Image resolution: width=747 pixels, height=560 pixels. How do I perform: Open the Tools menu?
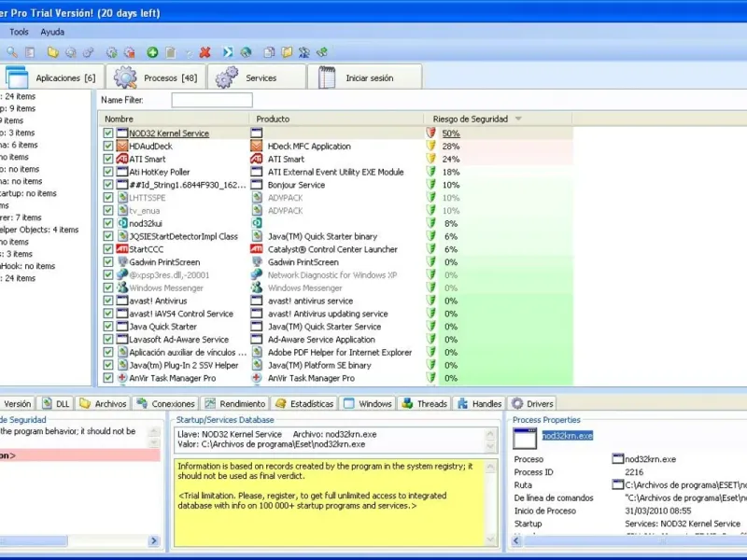[x=19, y=32]
